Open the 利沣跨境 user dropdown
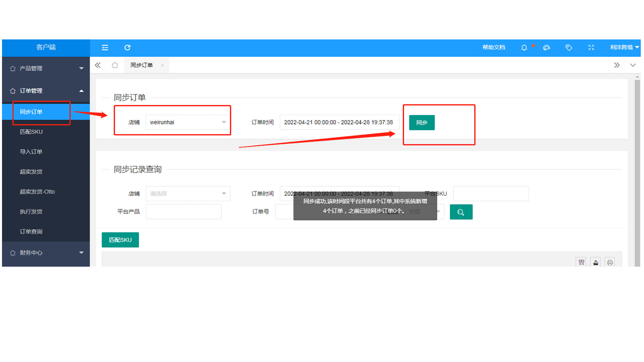The image size is (644, 362). click(624, 47)
